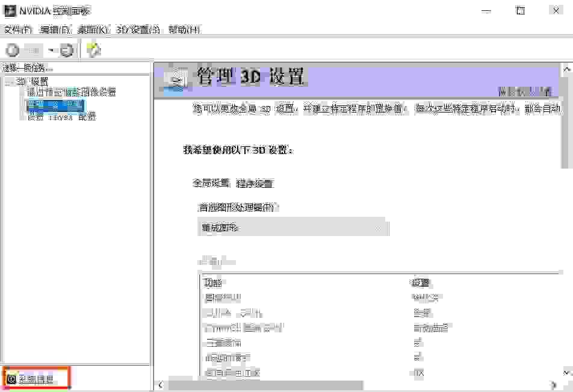Open the 系统信息 link

(x=36, y=379)
